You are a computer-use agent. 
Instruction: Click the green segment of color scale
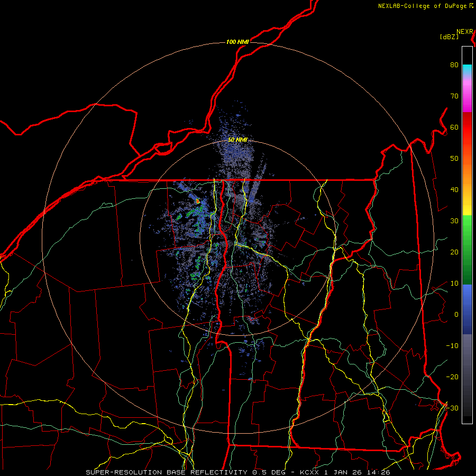click(x=467, y=250)
